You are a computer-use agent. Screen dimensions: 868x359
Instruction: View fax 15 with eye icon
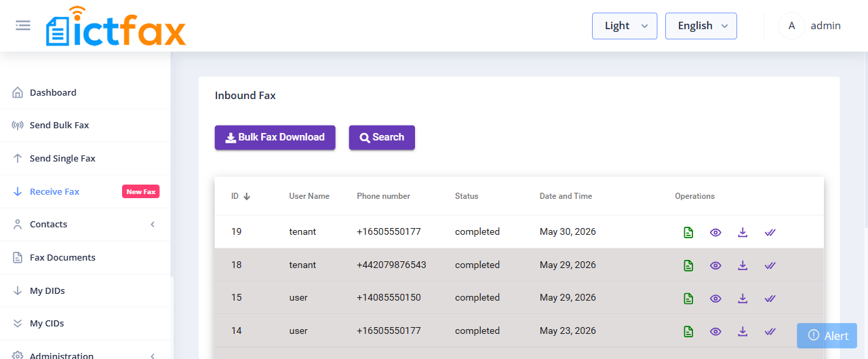tap(715, 299)
